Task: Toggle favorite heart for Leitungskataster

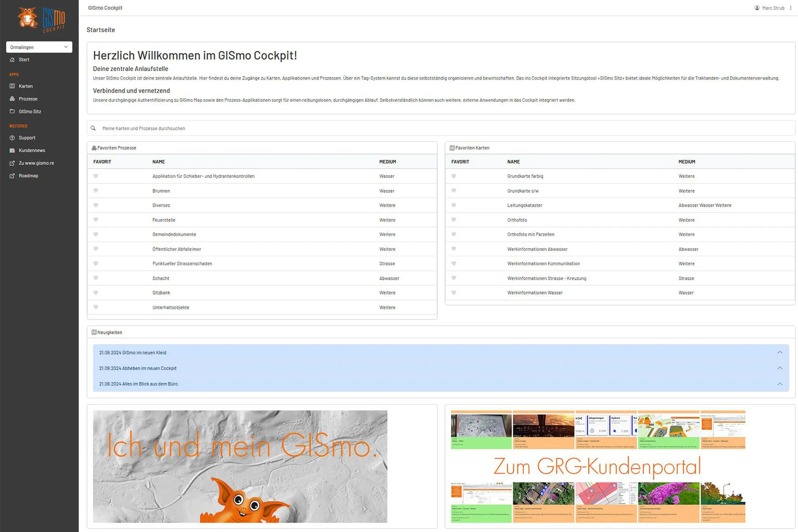Action: [454, 205]
